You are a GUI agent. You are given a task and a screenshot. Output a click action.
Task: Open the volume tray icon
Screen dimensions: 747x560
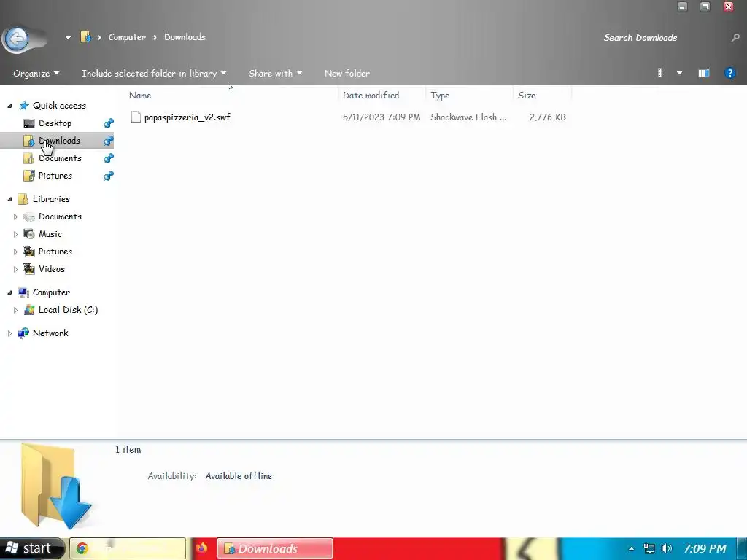pyautogui.click(x=667, y=548)
